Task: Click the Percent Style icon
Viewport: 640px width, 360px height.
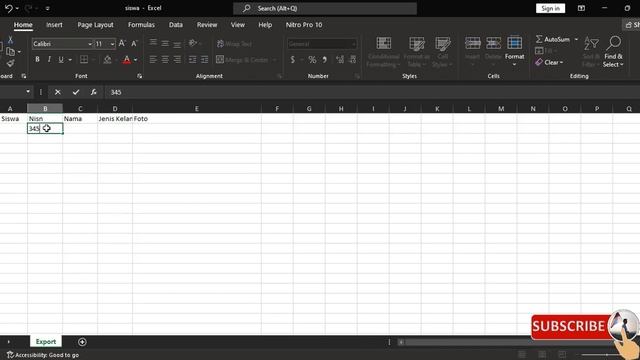Action: click(x=312, y=60)
